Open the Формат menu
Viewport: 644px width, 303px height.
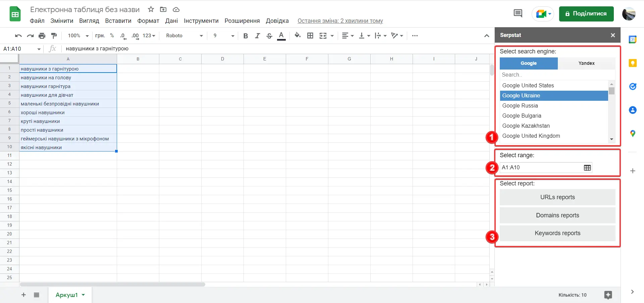pos(148,21)
